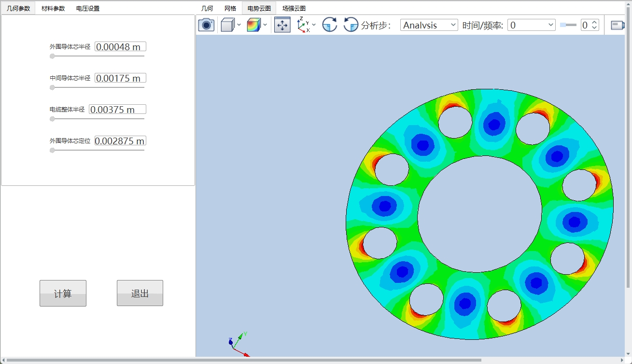The height and width of the screenshot is (364, 632).
Task: Open the axis orientation dropdown arrow
Action: tap(314, 25)
